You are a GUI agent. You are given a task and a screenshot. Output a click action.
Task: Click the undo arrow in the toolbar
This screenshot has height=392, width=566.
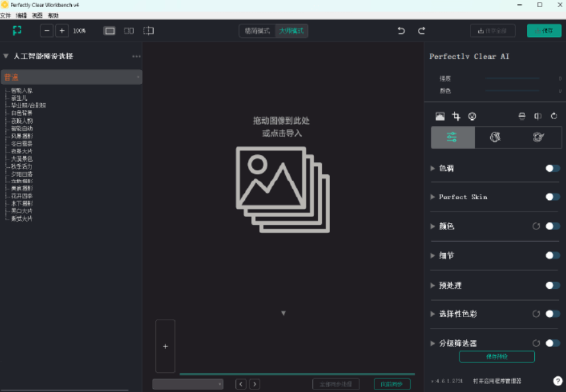click(401, 30)
